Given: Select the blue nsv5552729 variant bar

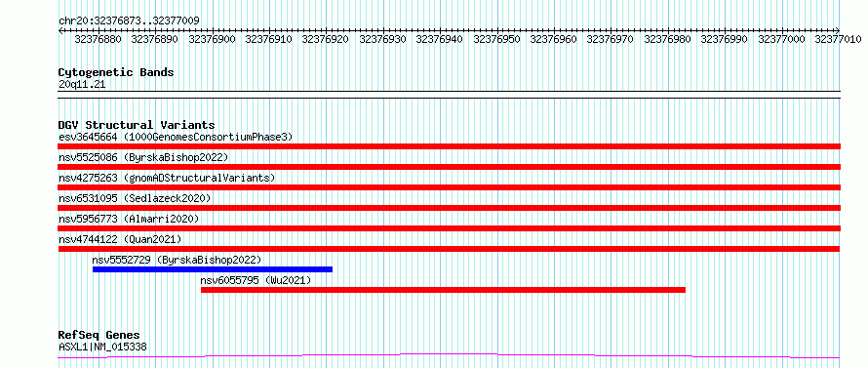Looking at the screenshot, I should tap(213, 269).
